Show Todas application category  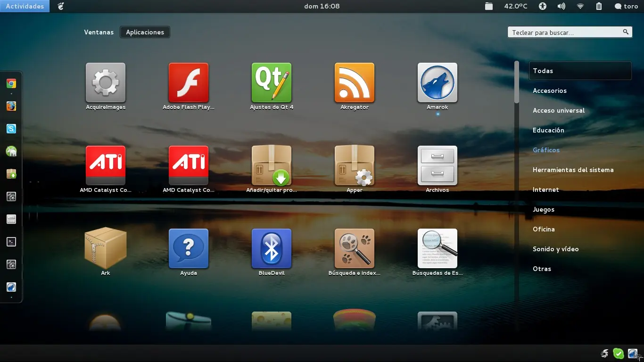click(x=580, y=71)
